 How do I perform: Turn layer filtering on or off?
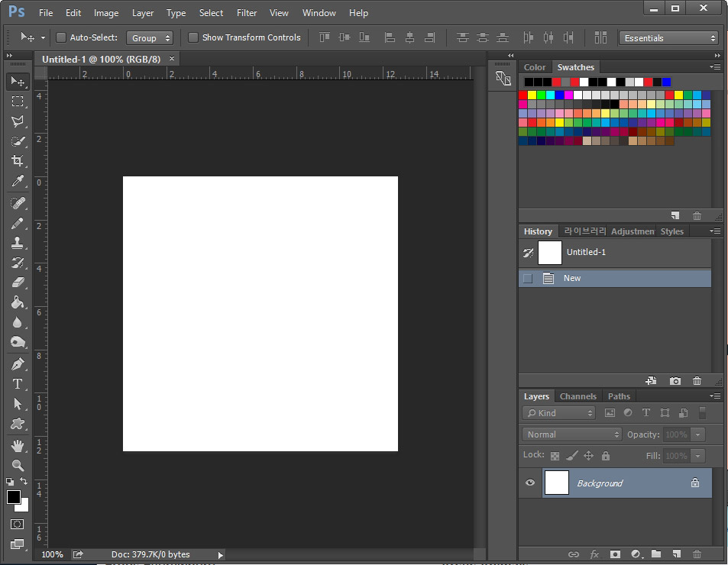coord(703,413)
